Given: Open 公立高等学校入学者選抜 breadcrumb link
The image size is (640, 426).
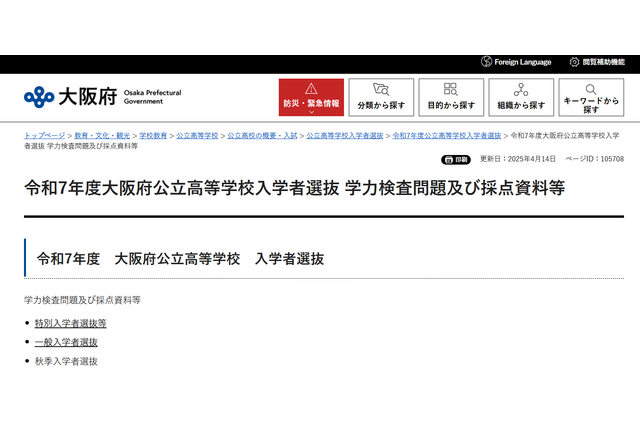Looking at the screenshot, I should 345,135.
